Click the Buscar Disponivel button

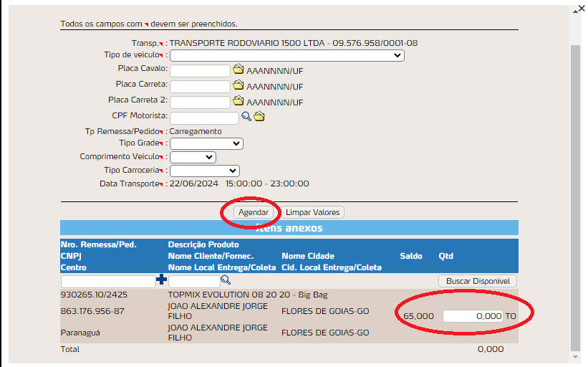478,281
